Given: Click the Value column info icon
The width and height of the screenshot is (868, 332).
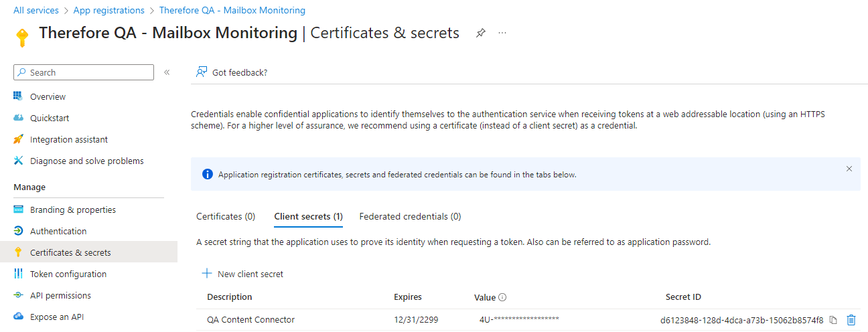Looking at the screenshot, I should coord(502,297).
